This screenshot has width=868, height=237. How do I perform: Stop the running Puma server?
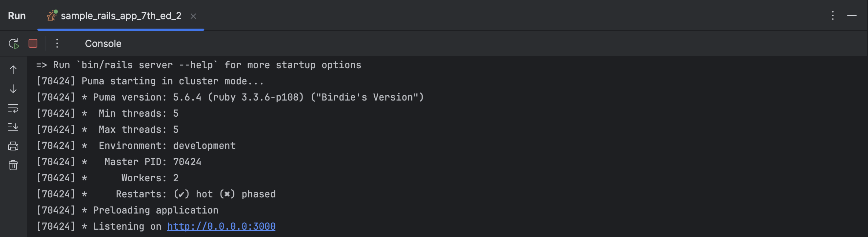[x=33, y=43]
